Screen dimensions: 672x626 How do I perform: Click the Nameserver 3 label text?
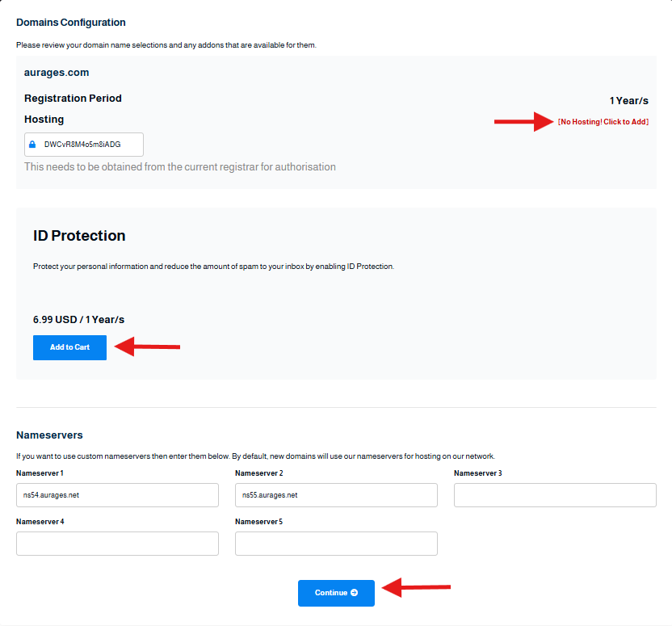(478, 473)
